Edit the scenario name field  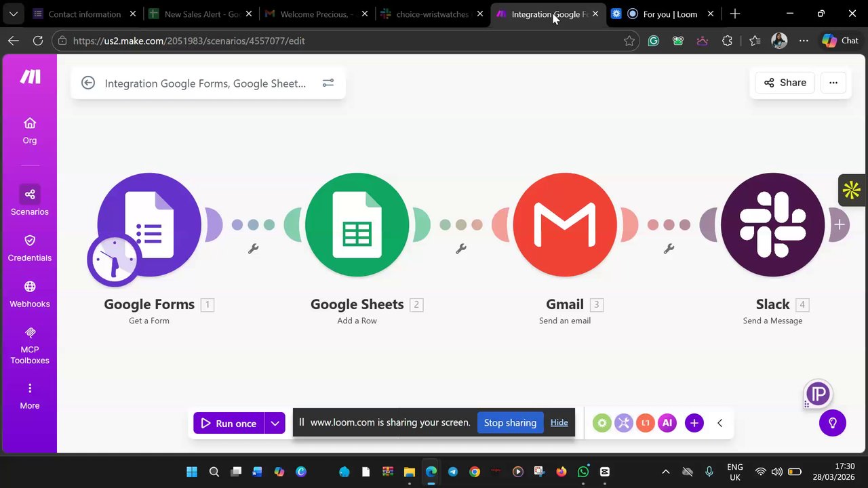(205, 83)
